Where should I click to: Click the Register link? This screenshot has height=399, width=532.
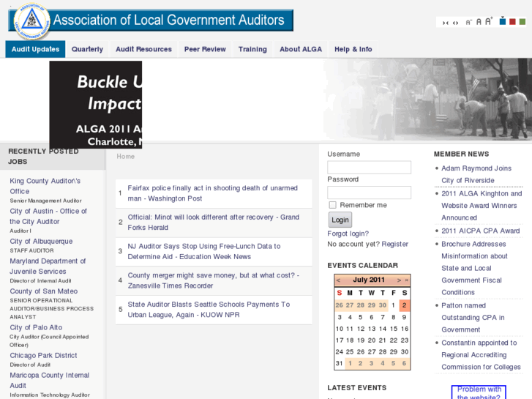point(394,244)
